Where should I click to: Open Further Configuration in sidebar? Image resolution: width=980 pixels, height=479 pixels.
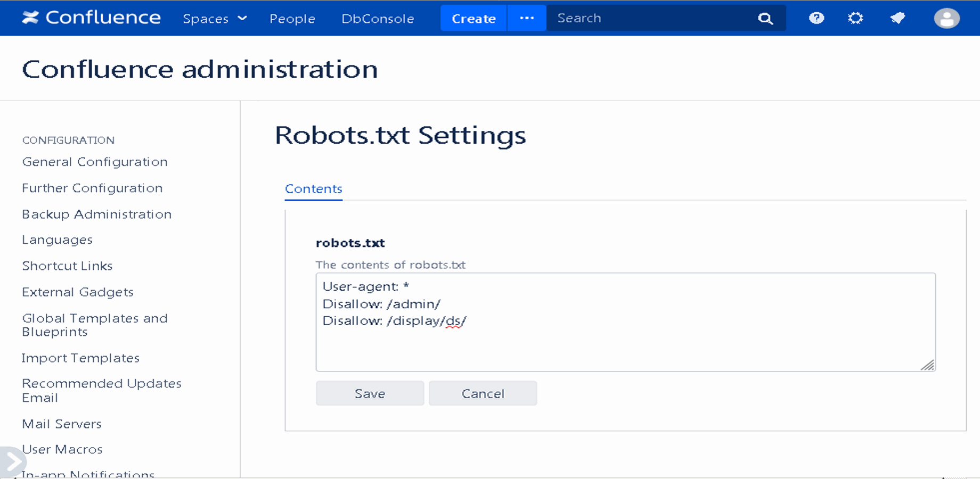tap(92, 188)
